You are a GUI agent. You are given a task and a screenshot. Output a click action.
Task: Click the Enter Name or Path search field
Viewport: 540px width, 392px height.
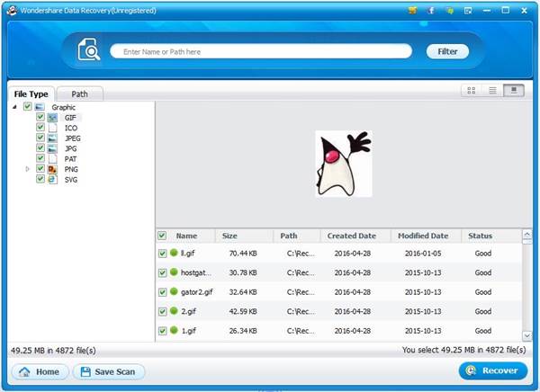pos(261,51)
